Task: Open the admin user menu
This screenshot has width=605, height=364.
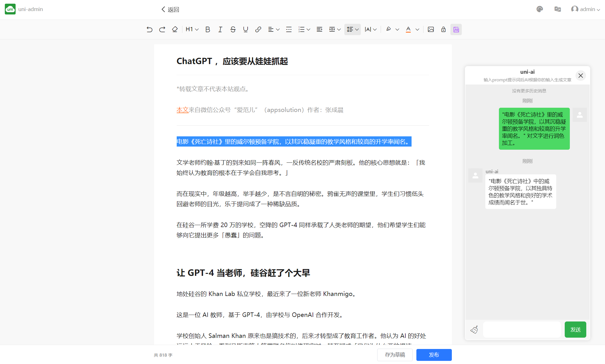Action: (x=586, y=9)
